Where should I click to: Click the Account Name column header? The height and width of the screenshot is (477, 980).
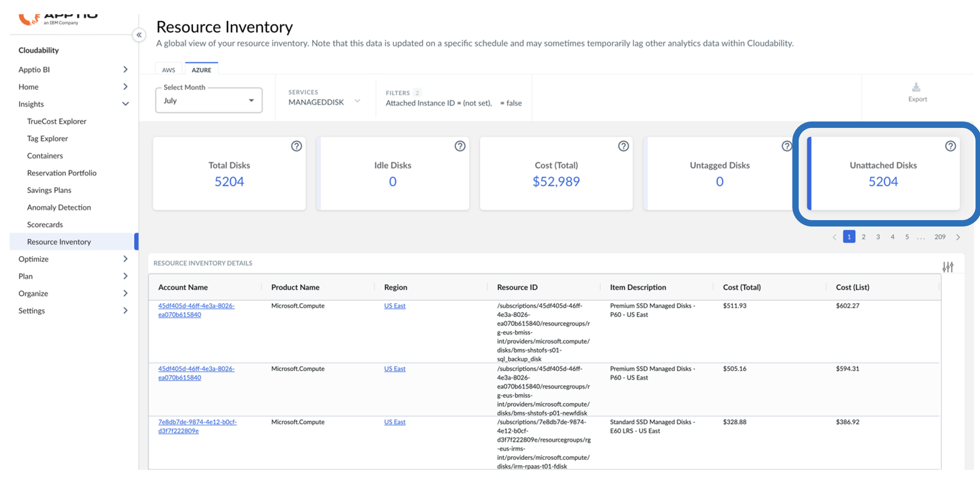183,287
